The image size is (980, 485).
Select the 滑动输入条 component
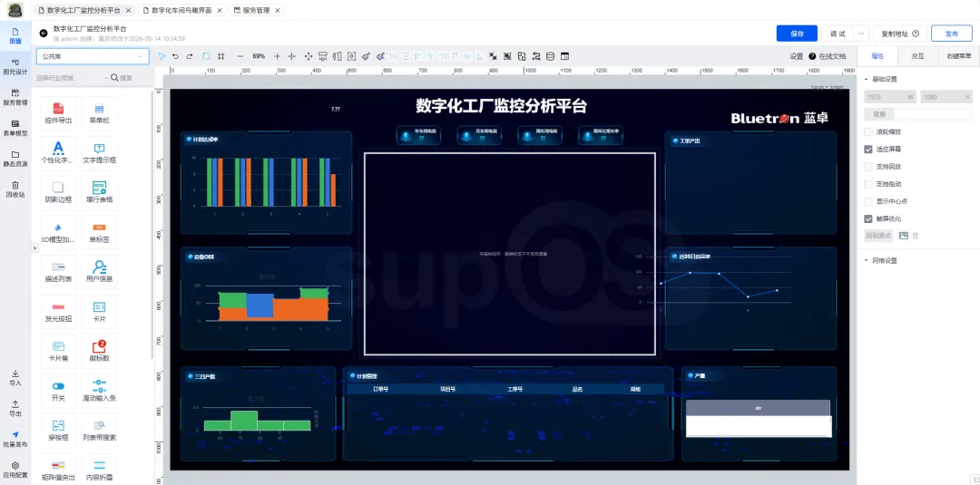[100, 391]
